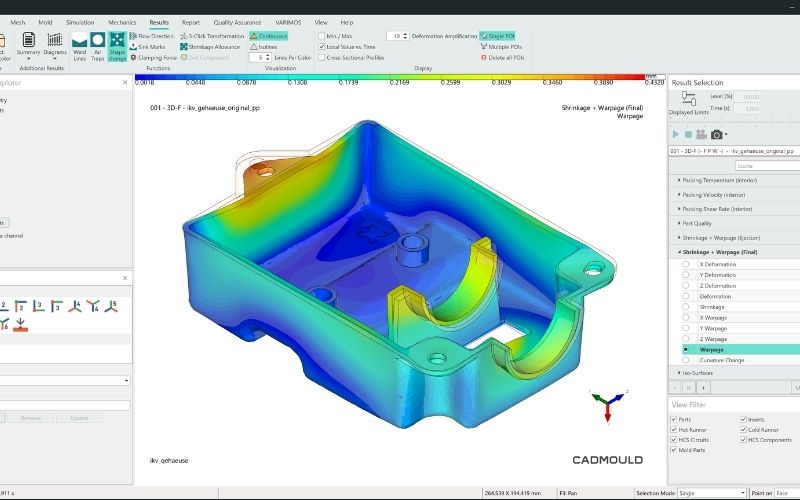800x500 pixels.
Task: Click the Delete all POIs icon
Action: tap(505, 57)
